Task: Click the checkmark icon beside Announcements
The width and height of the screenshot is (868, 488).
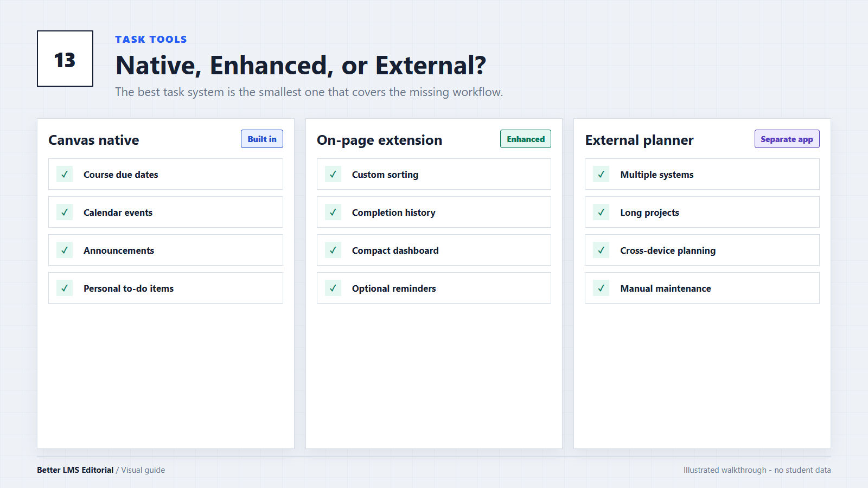Action: 65,250
